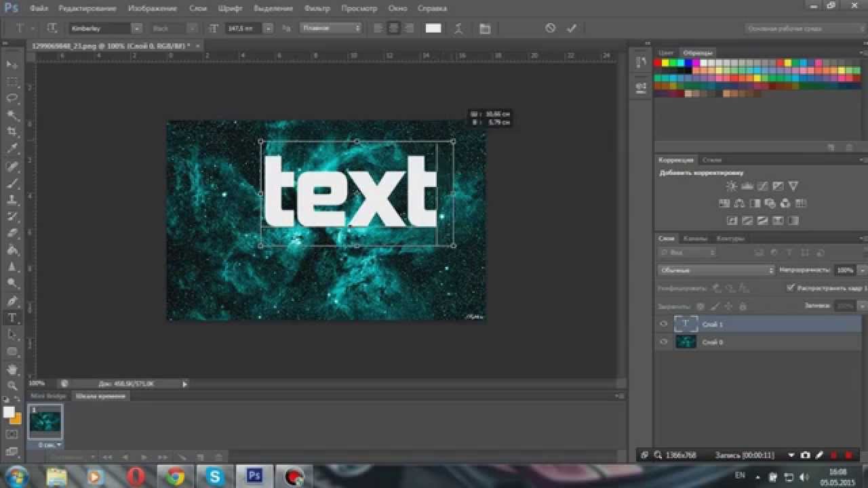Open anti-aliasing method dropdown
Viewport: 868px width, 488px height.
point(331,28)
